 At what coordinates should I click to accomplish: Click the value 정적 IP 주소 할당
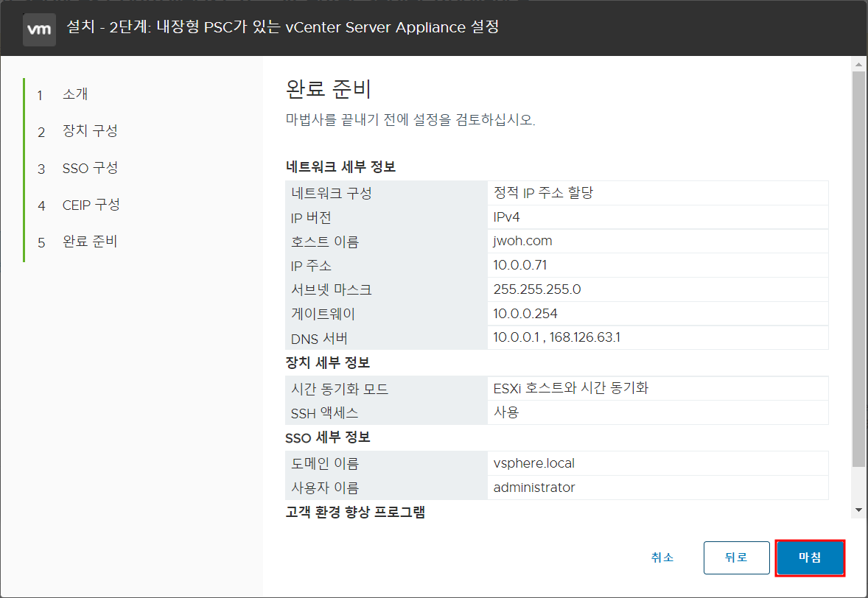coord(543,192)
